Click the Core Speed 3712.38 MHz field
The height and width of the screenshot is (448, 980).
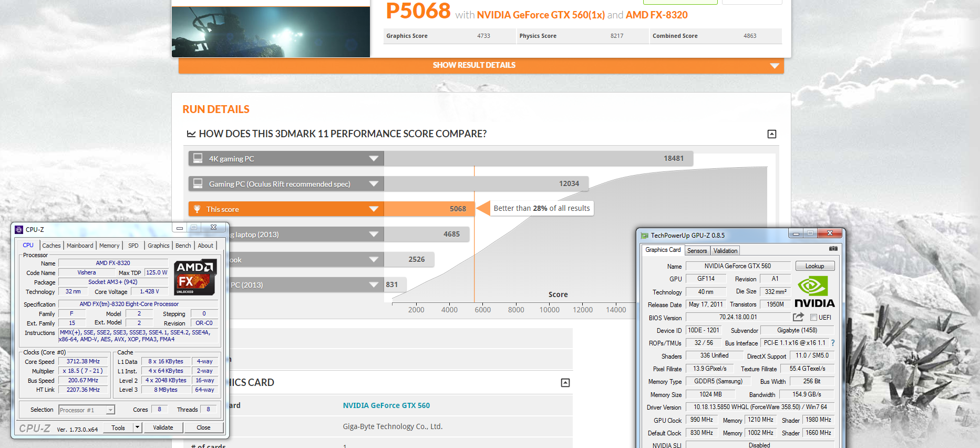coord(83,362)
